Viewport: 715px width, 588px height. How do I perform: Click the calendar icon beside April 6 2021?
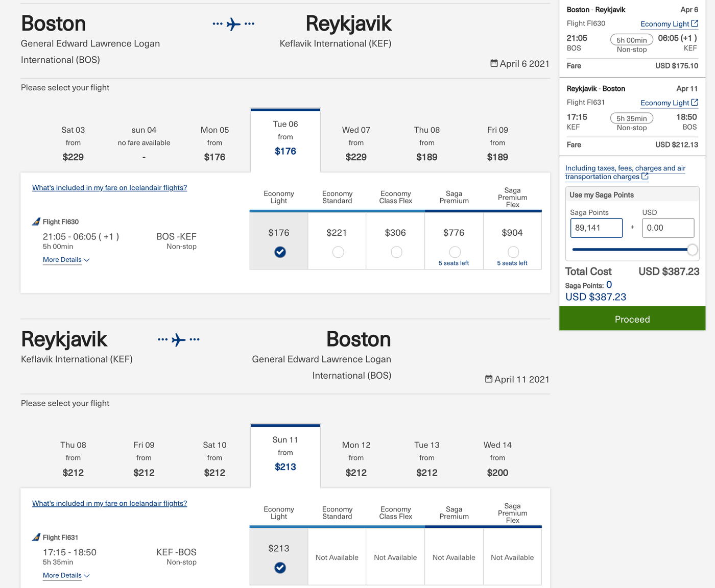pyautogui.click(x=494, y=63)
